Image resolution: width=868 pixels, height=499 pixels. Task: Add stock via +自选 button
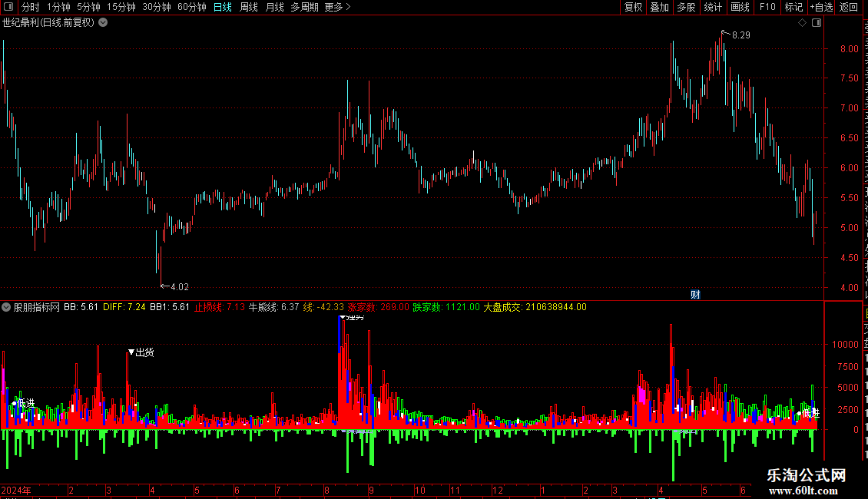(821, 7)
